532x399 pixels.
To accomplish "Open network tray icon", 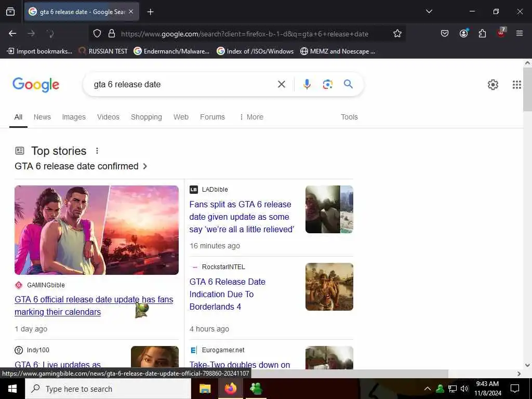I will (453, 389).
